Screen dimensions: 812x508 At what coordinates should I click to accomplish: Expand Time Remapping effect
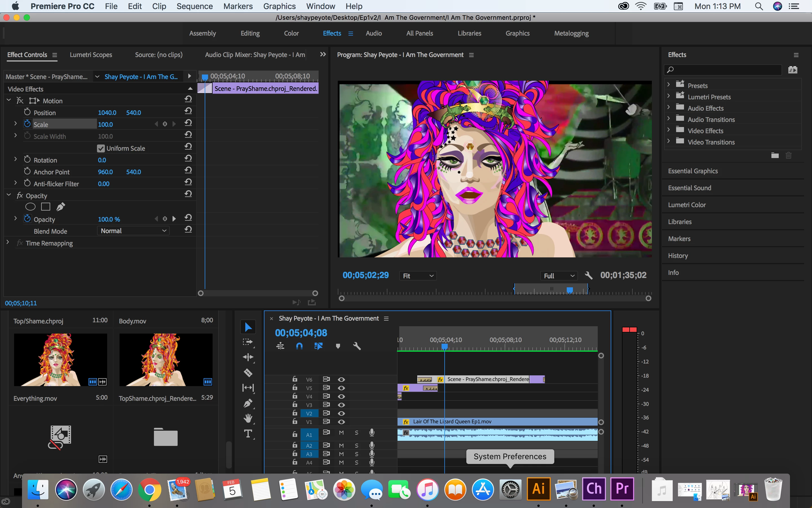pos(8,242)
